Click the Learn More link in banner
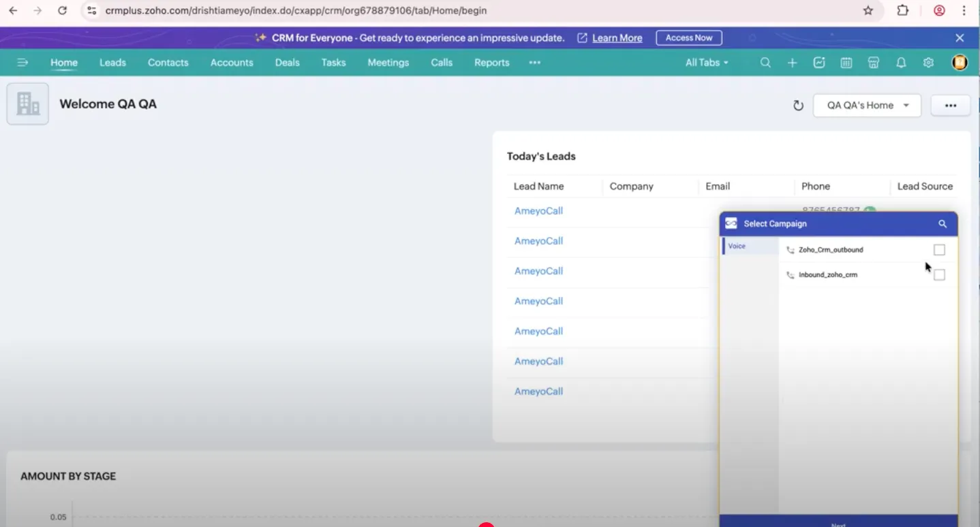This screenshot has height=527, width=980. [617, 38]
